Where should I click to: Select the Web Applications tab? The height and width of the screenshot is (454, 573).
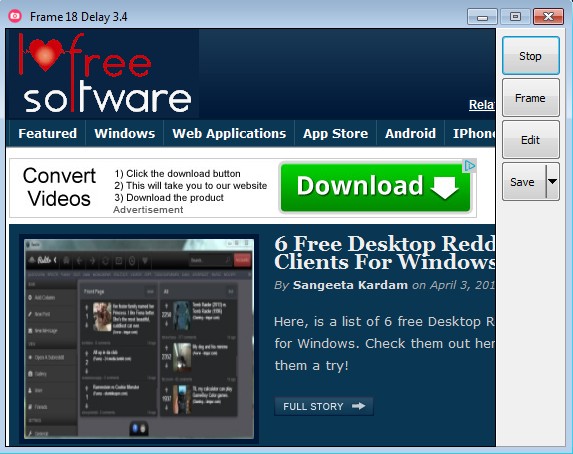pyautogui.click(x=229, y=133)
